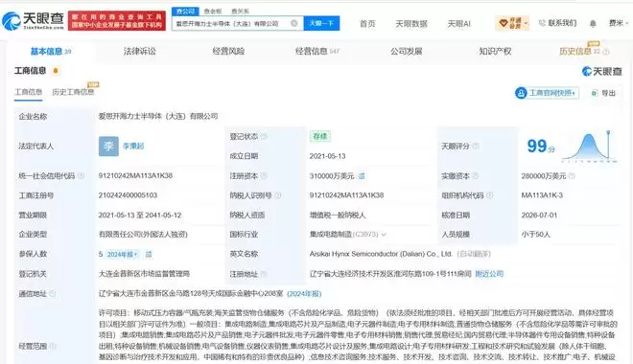
Task: Click the registration number 210242400005103
Action: point(128,195)
